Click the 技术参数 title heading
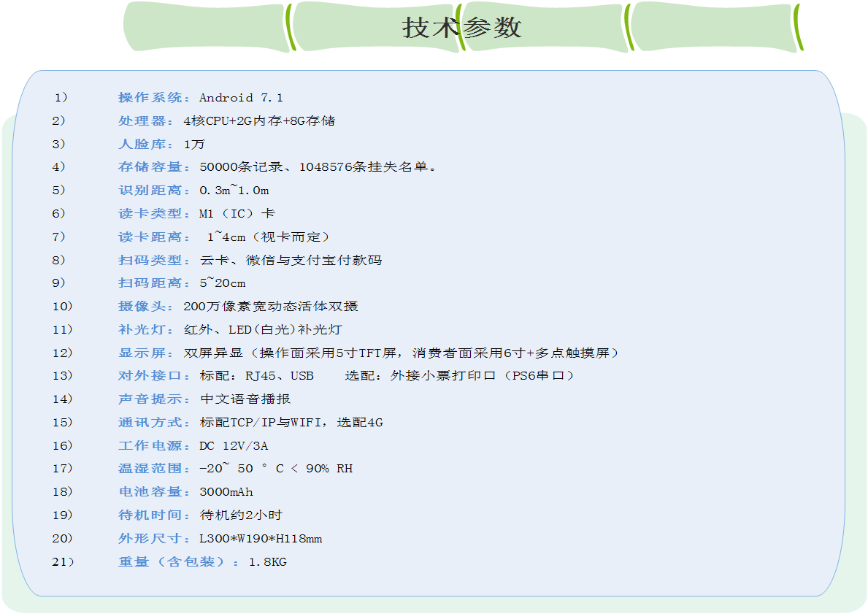Image resolution: width=868 pixels, height=614 pixels. (461, 28)
